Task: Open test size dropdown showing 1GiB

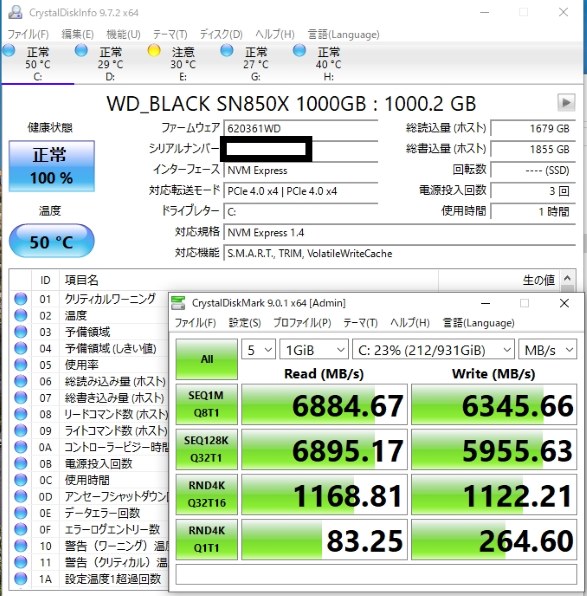Action: pyautogui.click(x=314, y=349)
